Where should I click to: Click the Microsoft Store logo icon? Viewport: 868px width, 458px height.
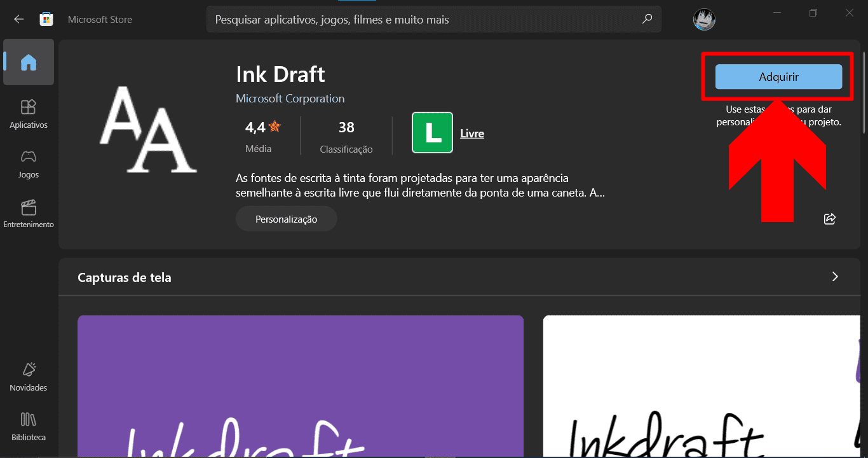point(46,20)
